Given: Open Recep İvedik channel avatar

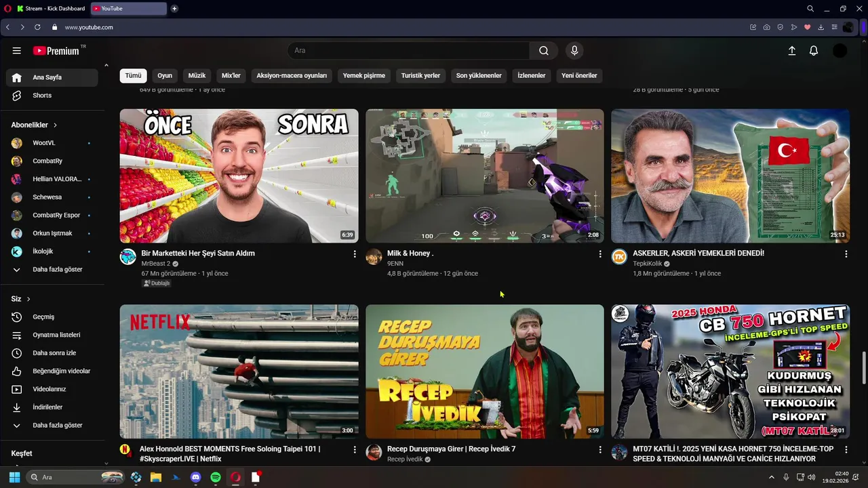Looking at the screenshot, I should (374, 452).
